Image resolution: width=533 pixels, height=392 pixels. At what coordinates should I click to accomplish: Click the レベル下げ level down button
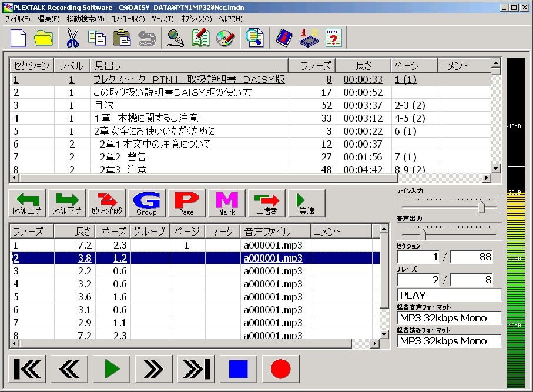pyautogui.click(x=66, y=203)
